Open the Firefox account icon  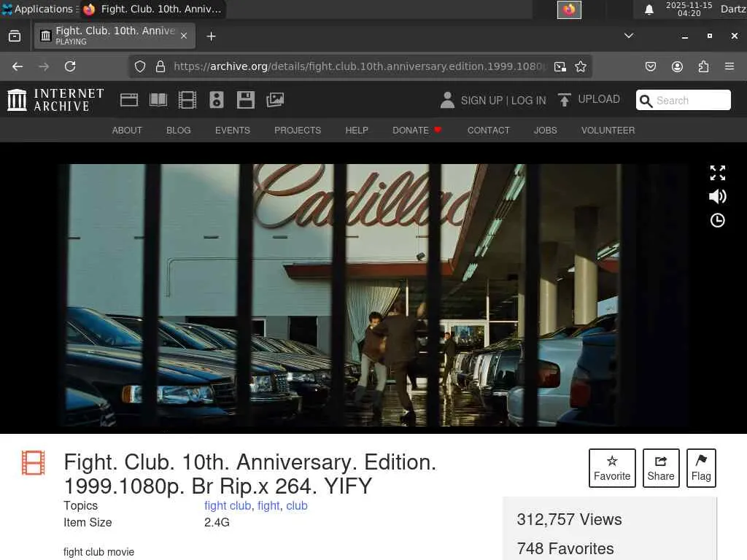point(677,66)
